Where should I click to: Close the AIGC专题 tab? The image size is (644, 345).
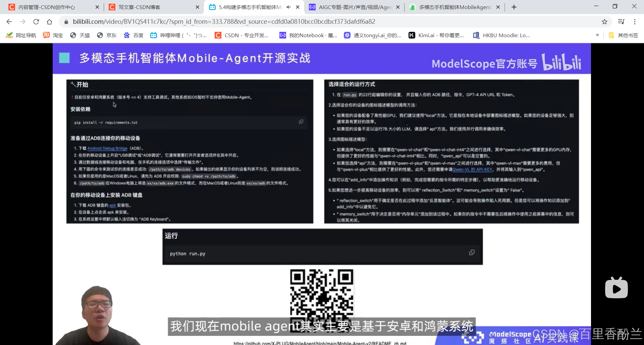click(x=398, y=7)
